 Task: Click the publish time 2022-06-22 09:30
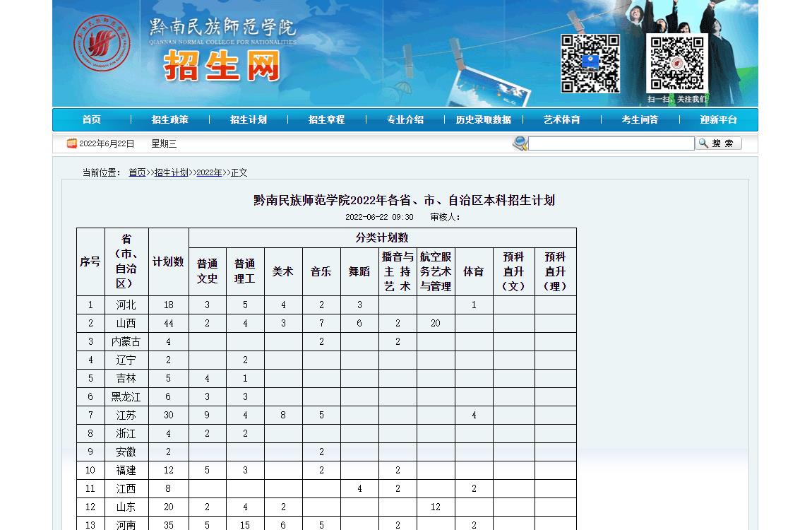coord(379,217)
